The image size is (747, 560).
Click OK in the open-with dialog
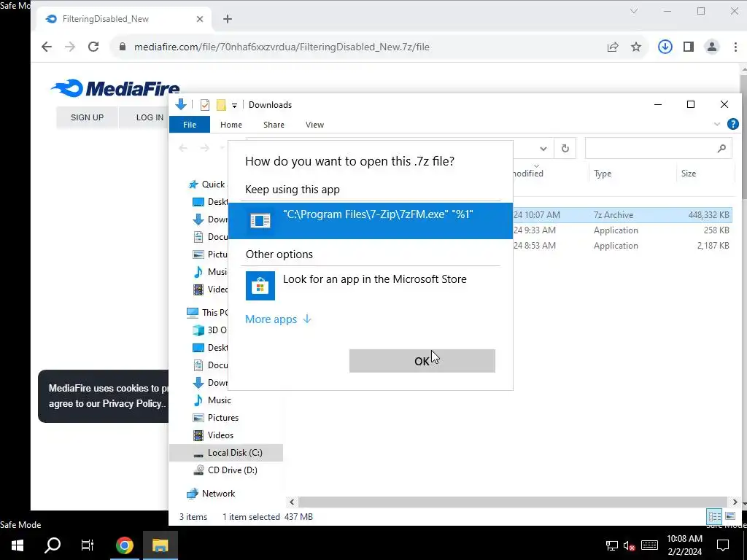pyautogui.click(x=422, y=361)
